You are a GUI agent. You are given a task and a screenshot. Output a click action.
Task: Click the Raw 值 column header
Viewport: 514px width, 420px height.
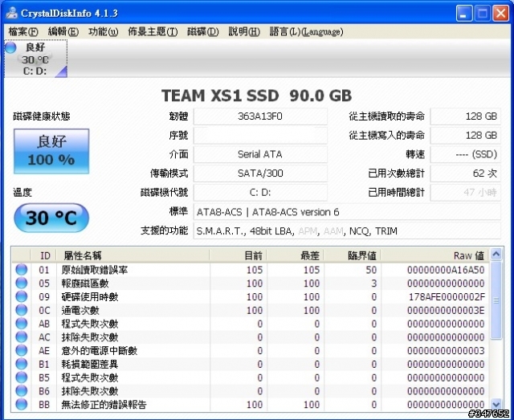[434, 255]
